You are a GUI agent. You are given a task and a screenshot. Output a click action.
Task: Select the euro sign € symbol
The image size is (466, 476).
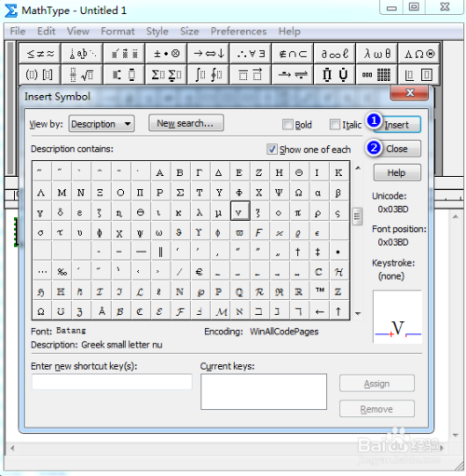coord(199,272)
